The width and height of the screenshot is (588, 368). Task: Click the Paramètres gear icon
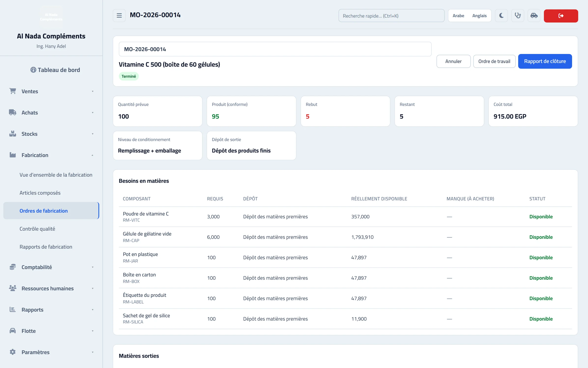(13, 352)
